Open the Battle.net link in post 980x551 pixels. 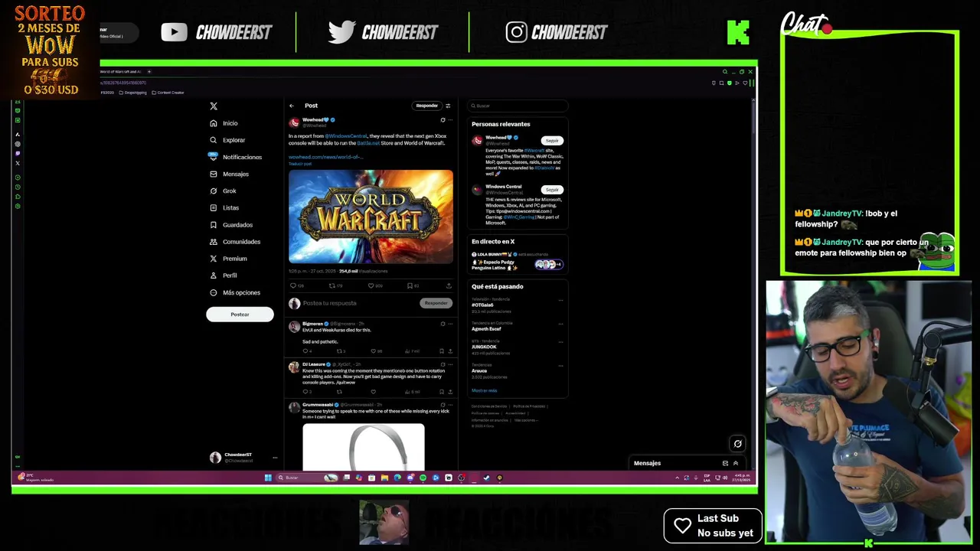pyautogui.click(x=368, y=143)
